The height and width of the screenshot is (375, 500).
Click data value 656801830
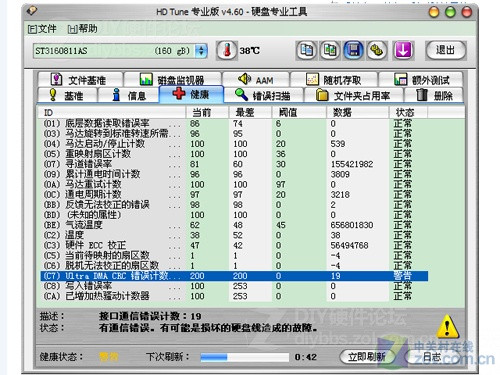(352, 225)
